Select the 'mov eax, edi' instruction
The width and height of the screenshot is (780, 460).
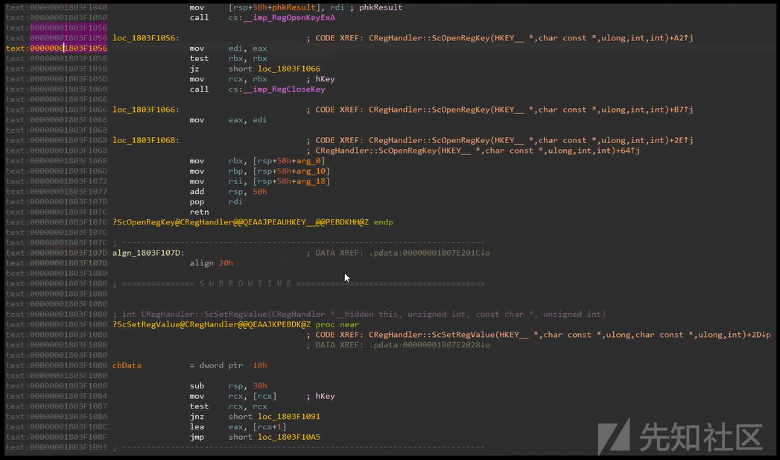tap(228, 120)
